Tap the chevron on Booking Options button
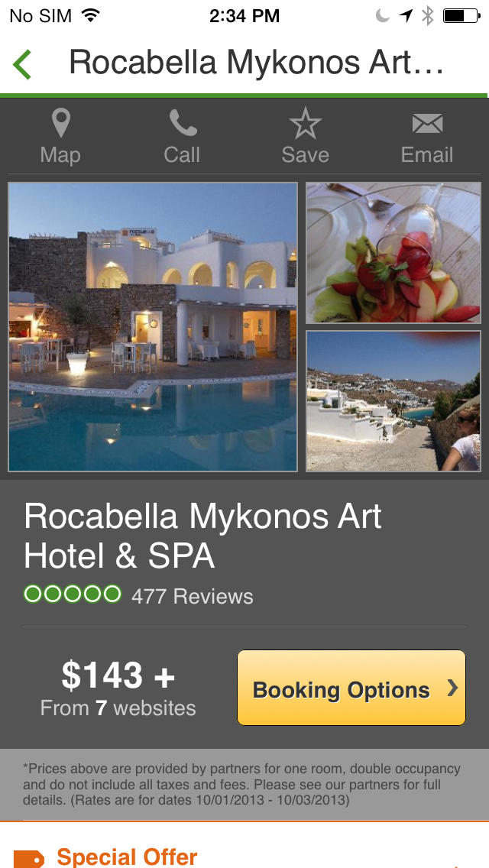This screenshot has width=489, height=868. pos(453,688)
